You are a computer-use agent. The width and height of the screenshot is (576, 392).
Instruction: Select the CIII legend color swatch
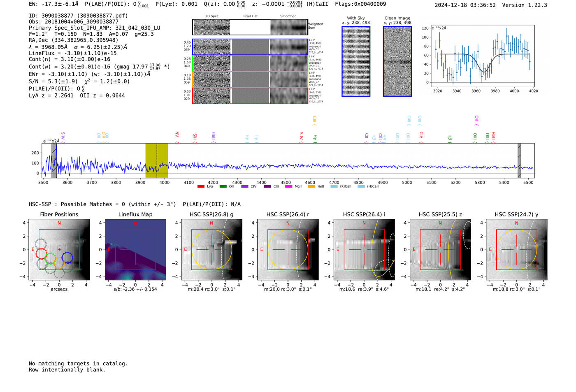pos(267,186)
